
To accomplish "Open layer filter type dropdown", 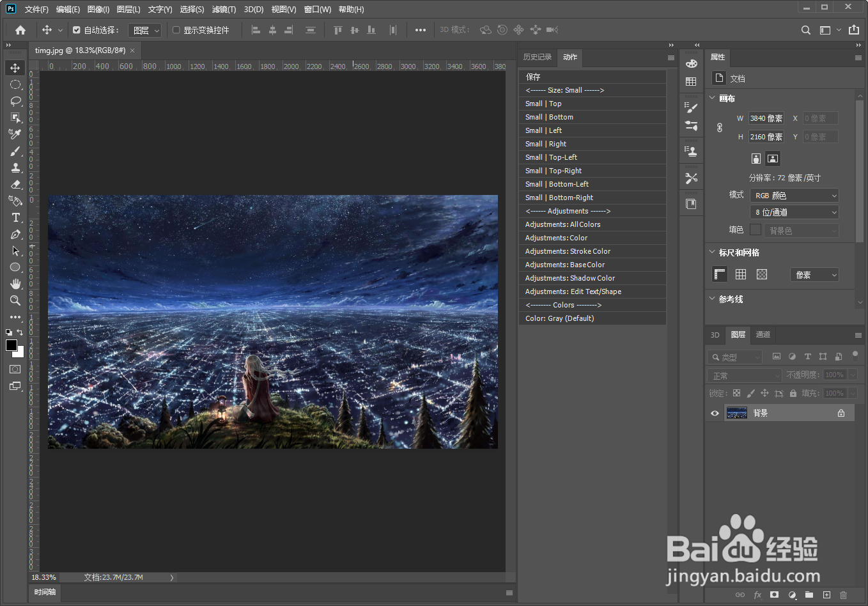I will tap(735, 357).
